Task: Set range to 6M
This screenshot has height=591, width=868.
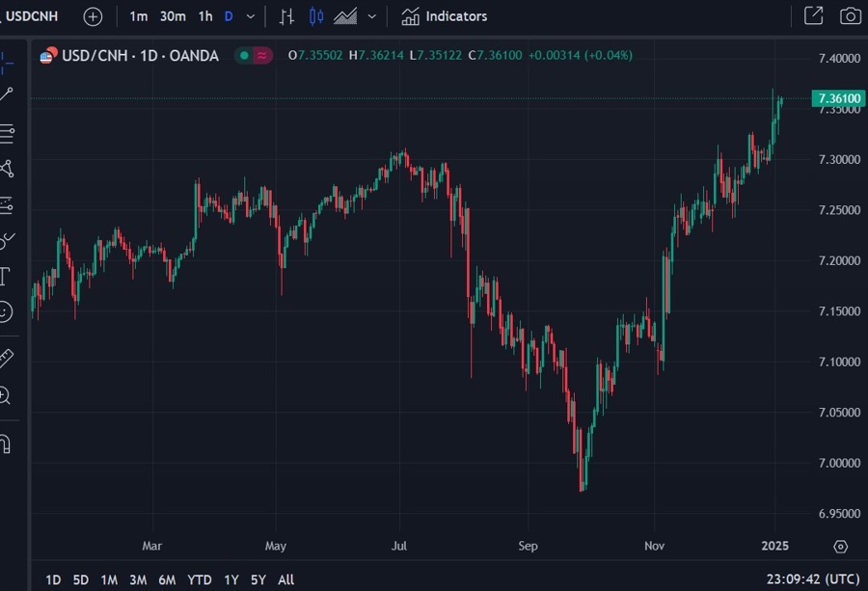Action: (x=167, y=580)
